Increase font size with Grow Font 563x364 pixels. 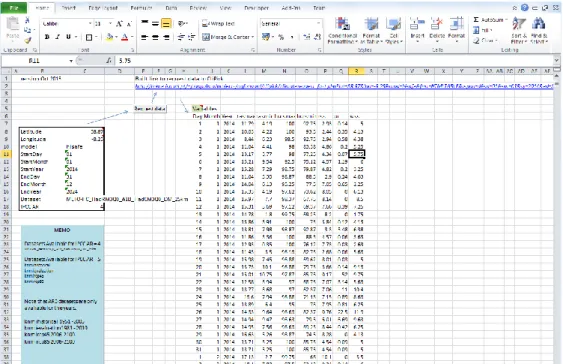pyautogui.click(x=119, y=24)
